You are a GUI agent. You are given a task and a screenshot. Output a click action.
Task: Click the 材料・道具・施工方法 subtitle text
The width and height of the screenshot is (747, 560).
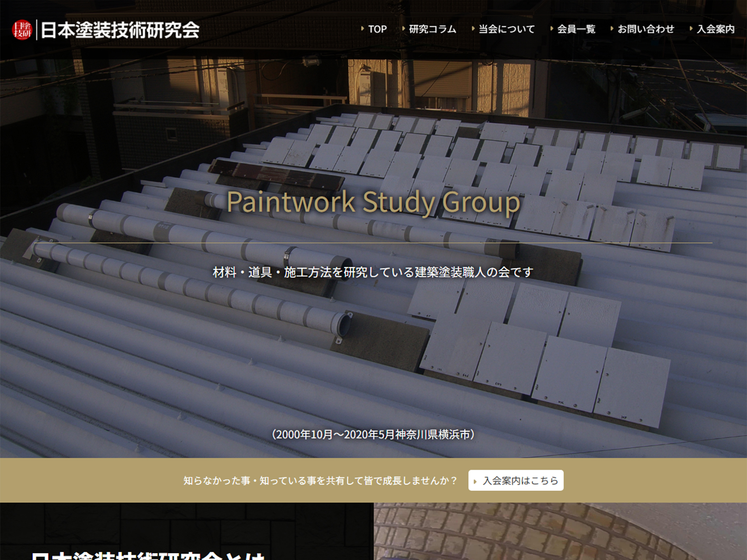click(373, 272)
